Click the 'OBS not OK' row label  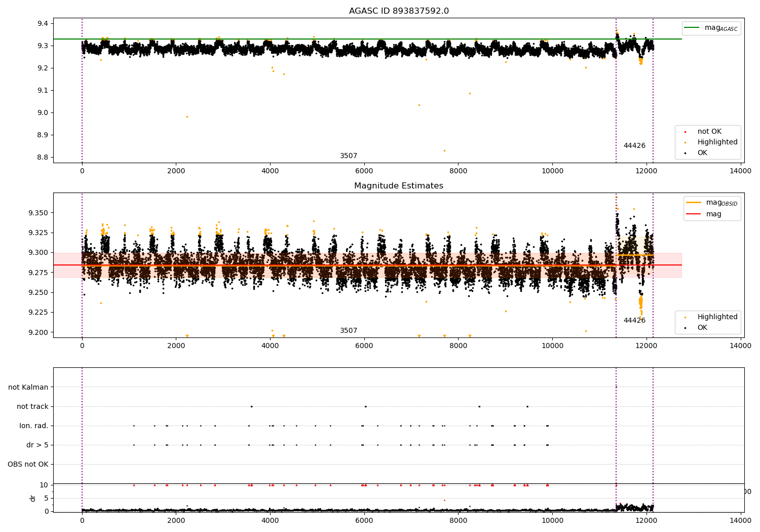coord(28,464)
